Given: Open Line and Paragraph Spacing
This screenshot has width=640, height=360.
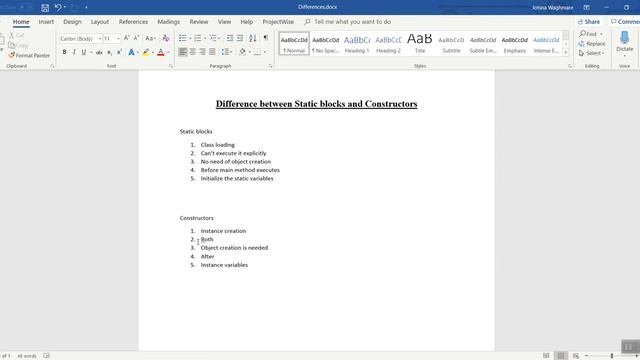Looking at the screenshot, I should click(x=226, y=52).
